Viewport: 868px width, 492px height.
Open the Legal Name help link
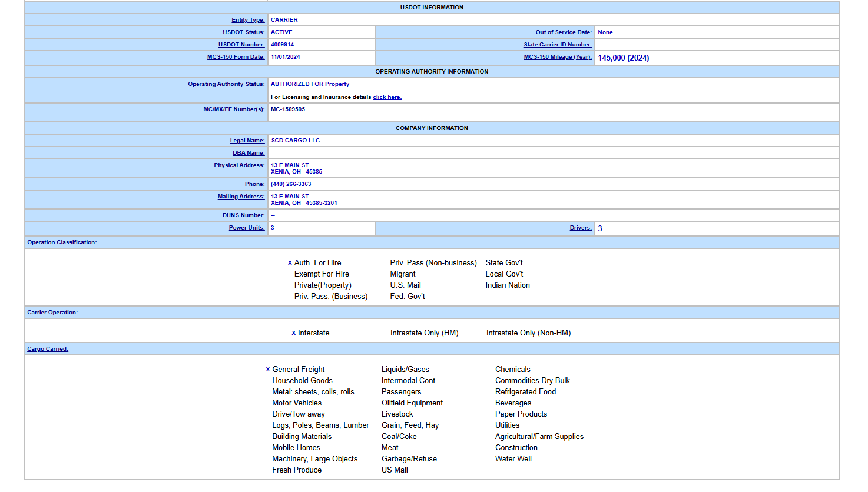pyautogui.click(x=247, y=141)
